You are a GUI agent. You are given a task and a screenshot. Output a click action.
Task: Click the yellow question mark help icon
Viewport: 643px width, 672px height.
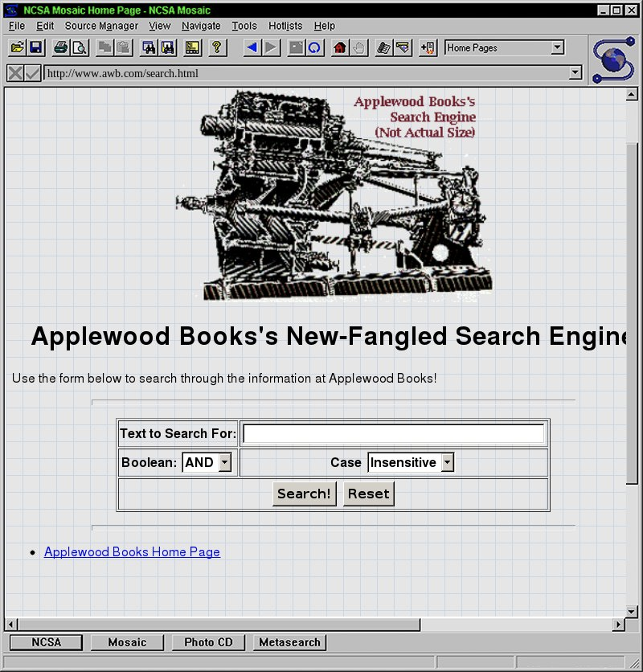[x=216, y=48]
